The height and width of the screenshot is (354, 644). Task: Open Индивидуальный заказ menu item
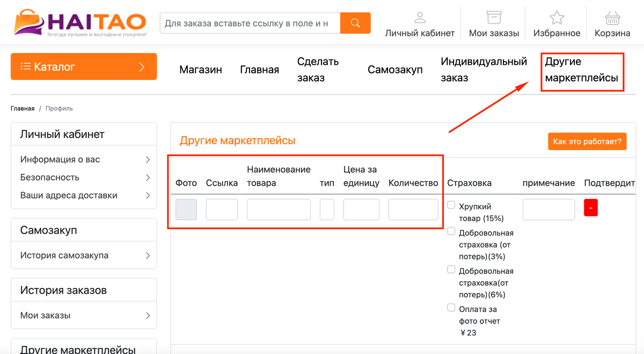coord(484,70)
